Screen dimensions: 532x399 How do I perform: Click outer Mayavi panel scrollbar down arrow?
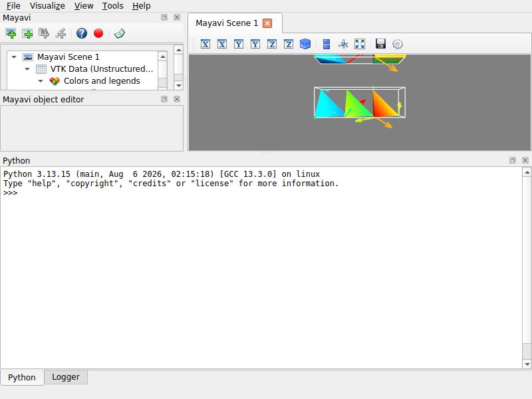pos(179,86)
